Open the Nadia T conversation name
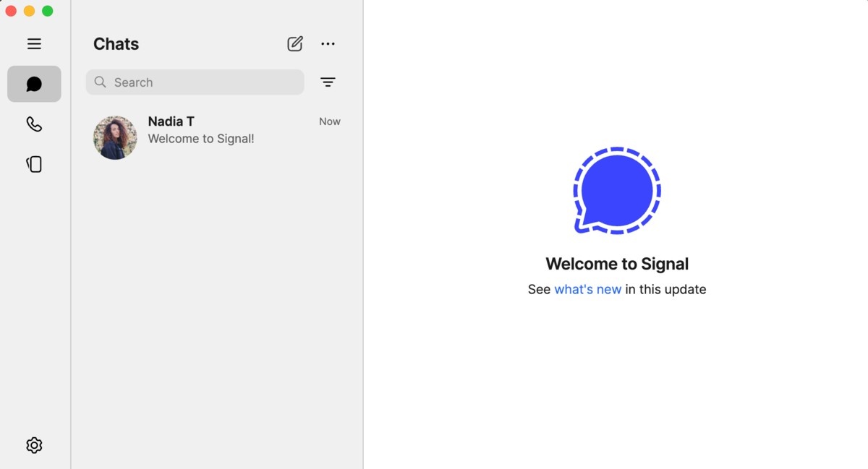This screenshot has height=469, width=868. [x=171, y=121]
